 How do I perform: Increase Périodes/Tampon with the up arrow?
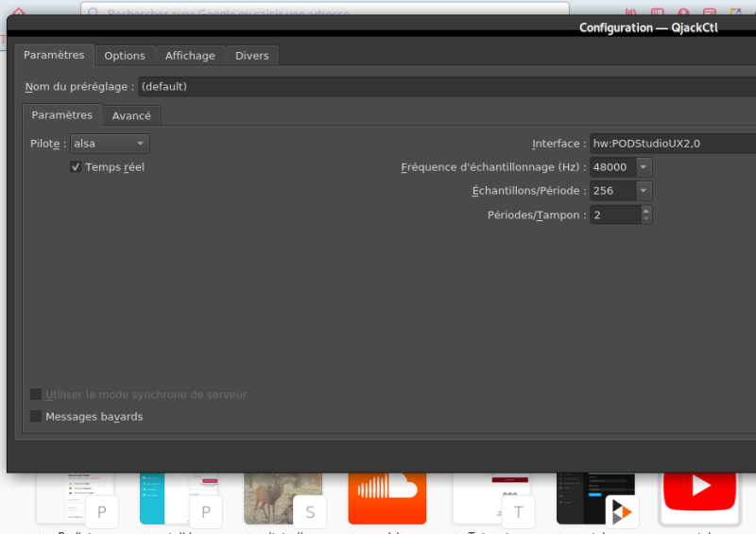646,211
